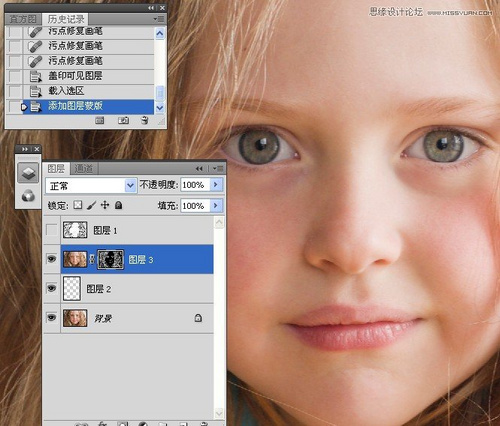Screen dimensions: 500x426
Task: Expand the small icon dock with double arrows
Action: [25, 149]
